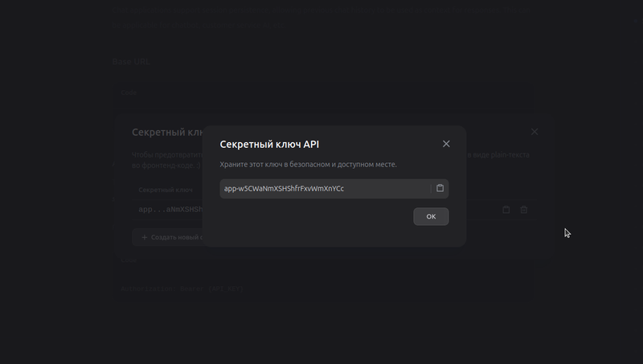643x364 pixels.
Task: Close the Секретный ключ API dialog
Action: 446,144
